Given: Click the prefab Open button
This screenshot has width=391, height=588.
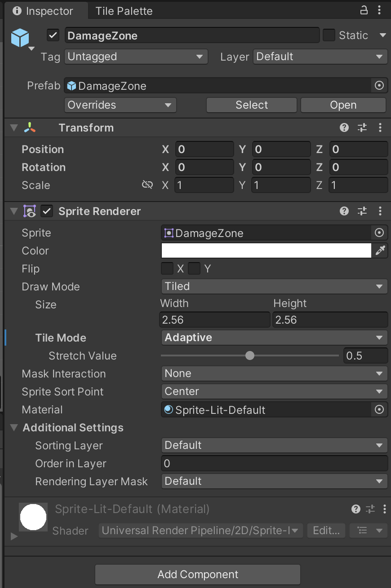Looking at the screenshot, I should (343, 105).
